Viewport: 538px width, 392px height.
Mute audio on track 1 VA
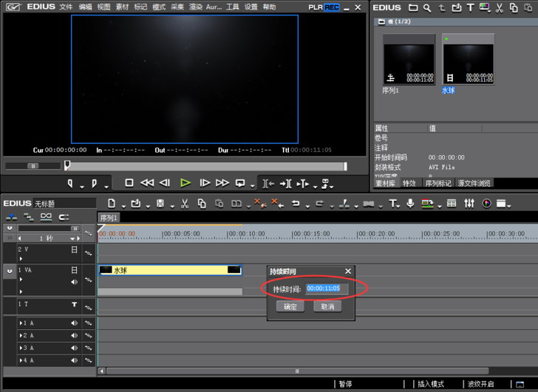74,282
